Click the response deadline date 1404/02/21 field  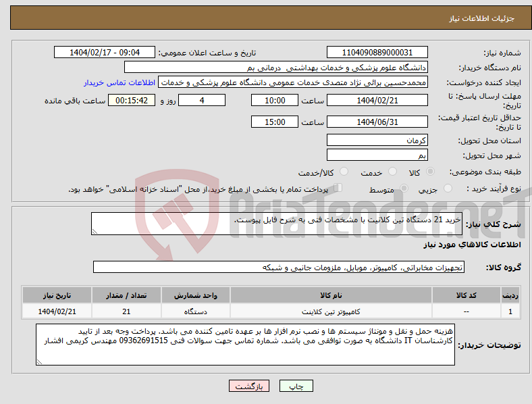click(x=377, y=100)
